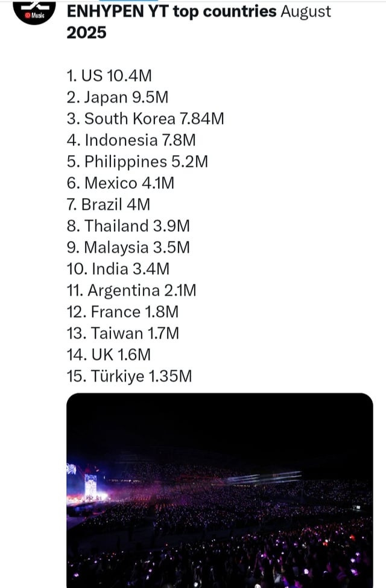Tap the "11. Argentina 2.1M" entry

pos(131,290)
